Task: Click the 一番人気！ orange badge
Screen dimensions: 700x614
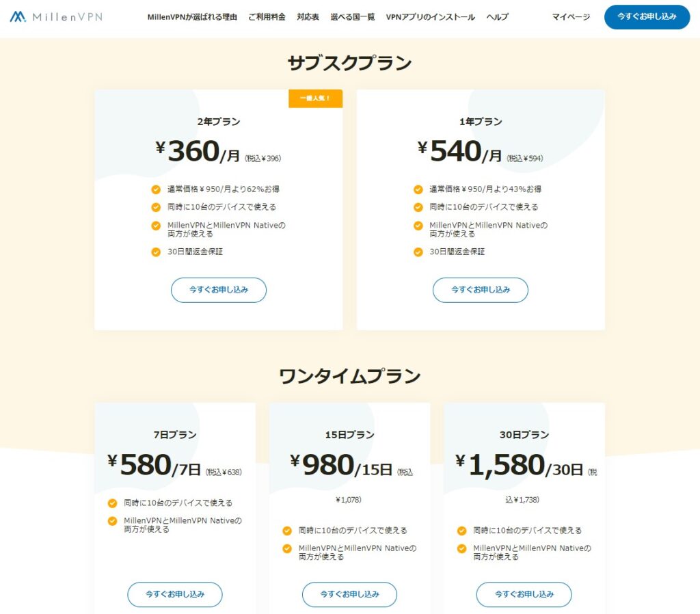Action: (315, 98)
